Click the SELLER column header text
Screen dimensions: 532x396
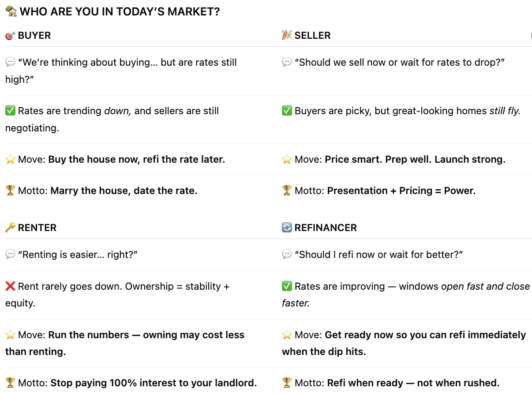pyautogui.click(x=312, y=36)
